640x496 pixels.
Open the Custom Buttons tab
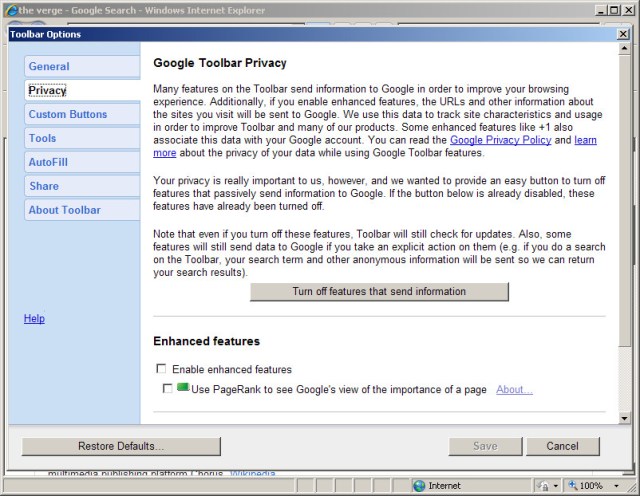point(82,114)
